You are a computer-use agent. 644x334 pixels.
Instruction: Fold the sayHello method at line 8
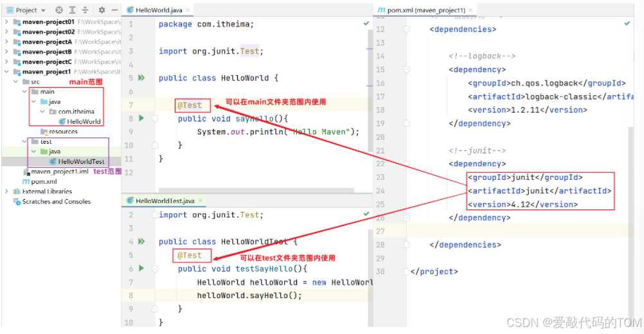155,119
